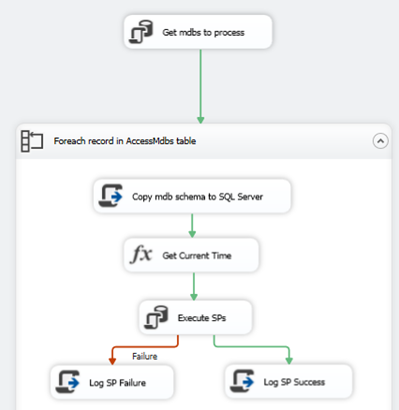399x410 pixels.
Task: Select the Get mdbs to process task
Action: pyautogui.click(x=198, y=32)
